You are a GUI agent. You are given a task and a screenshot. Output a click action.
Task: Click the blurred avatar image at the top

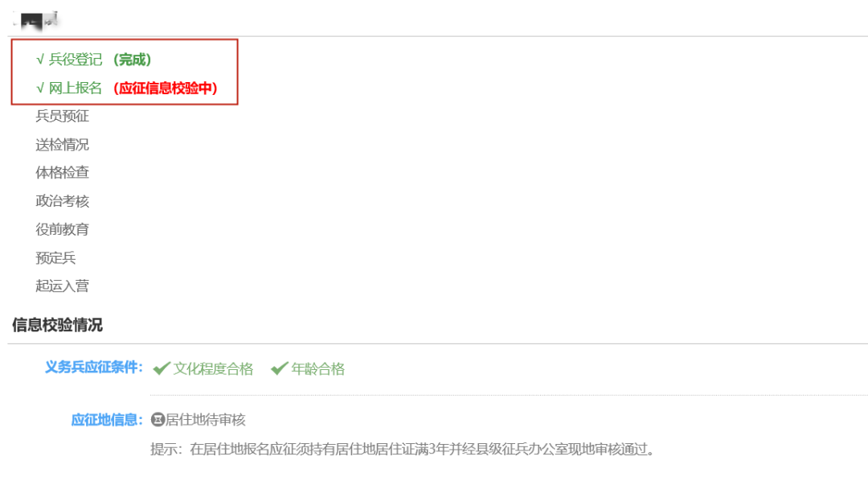click(36, 21)
